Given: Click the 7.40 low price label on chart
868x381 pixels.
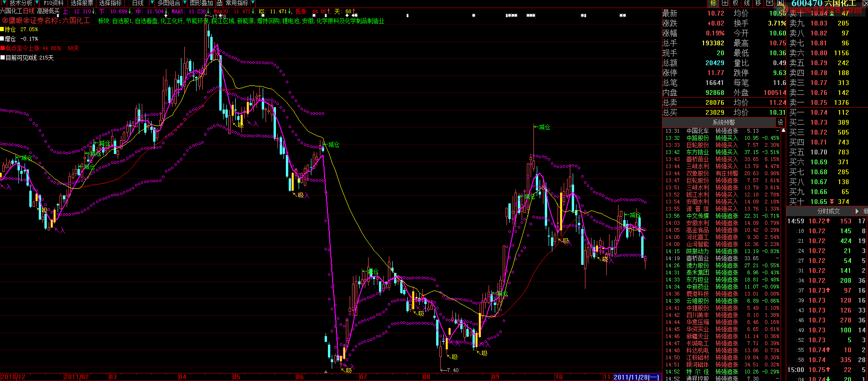Looking at the screenshot, I should pyautogui.click(x=452, y=370).
